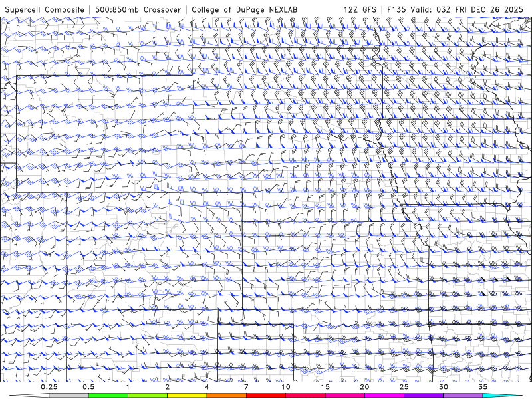The width and height of the screenshot is (532, 399).
Task: Pick the bright green color bar segment
Action: 108,396
